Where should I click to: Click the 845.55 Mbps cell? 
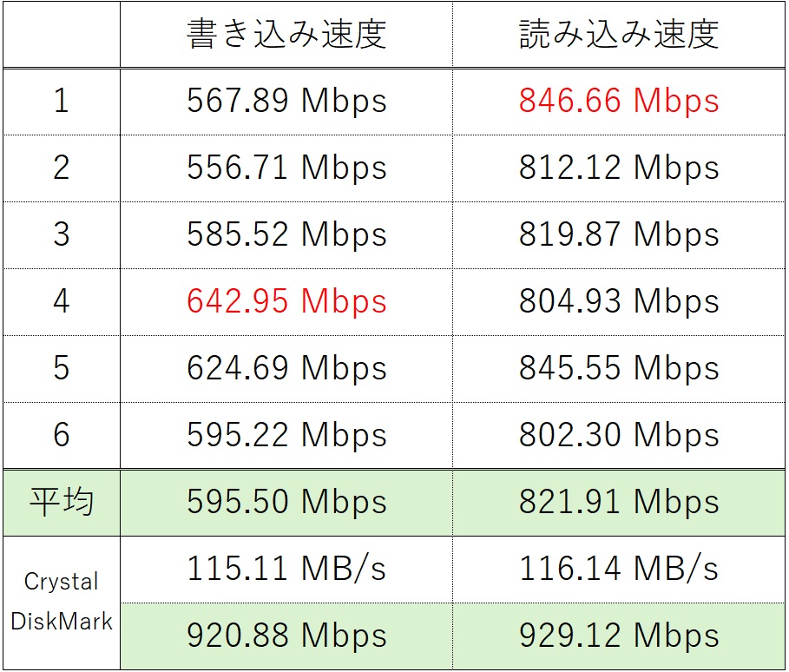coord(619,368)
